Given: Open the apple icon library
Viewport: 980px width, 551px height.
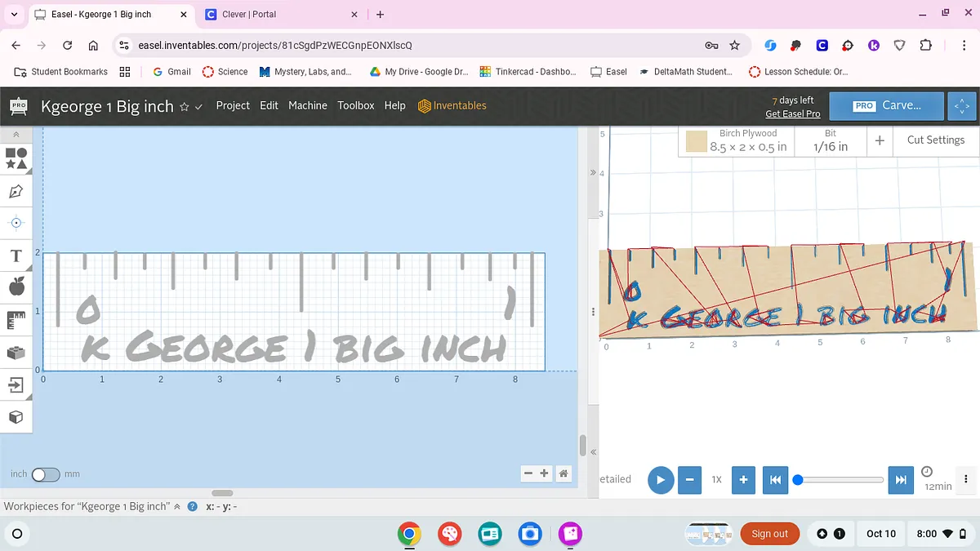Looking at the screenshot, I should [x=16, y=287].
